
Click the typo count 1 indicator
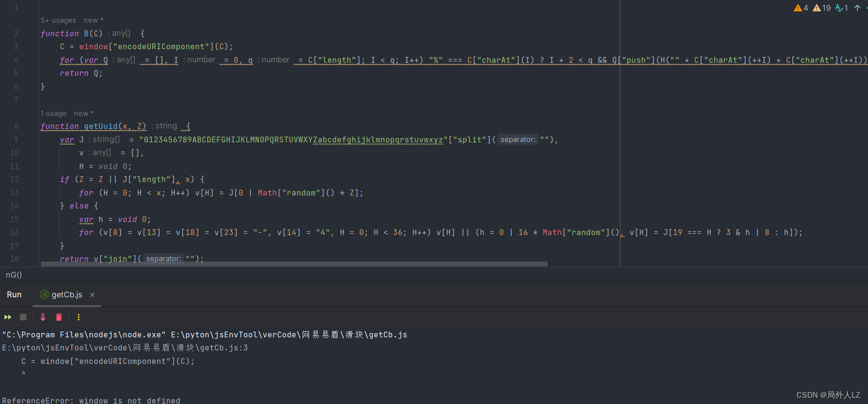pos(841,8)
